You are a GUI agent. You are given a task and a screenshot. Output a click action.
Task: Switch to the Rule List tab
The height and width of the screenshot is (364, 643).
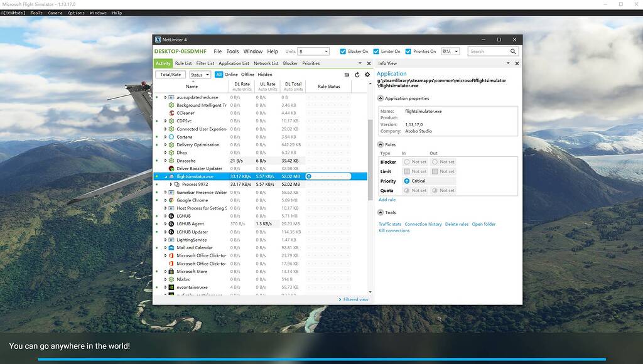coord(183,63)
